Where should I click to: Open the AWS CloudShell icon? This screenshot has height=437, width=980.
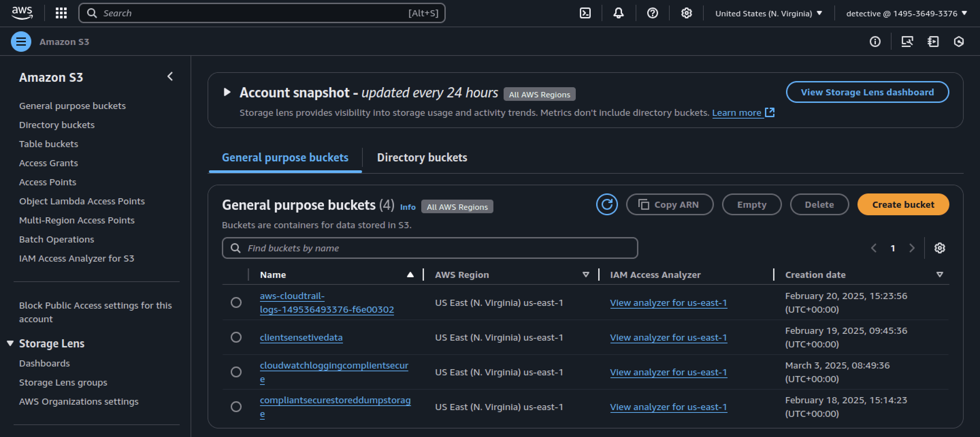(585, 13)
